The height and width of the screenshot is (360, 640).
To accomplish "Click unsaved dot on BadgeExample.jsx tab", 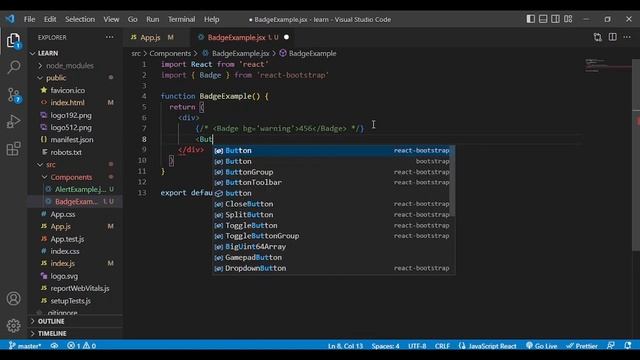I will click(x=286, y=37).
